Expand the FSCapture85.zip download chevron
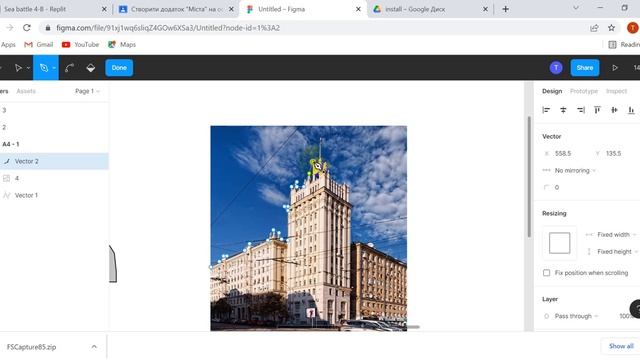640x360 pixels. 94,347
